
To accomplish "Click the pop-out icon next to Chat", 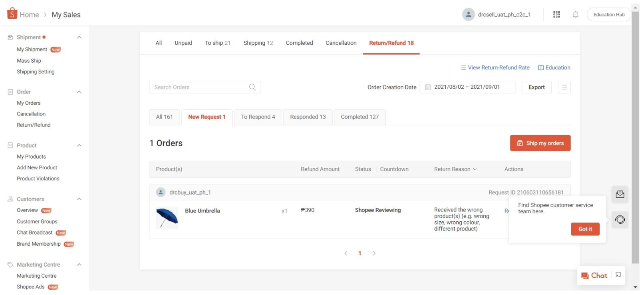I will pyautogui.click(x=618, y=275).
